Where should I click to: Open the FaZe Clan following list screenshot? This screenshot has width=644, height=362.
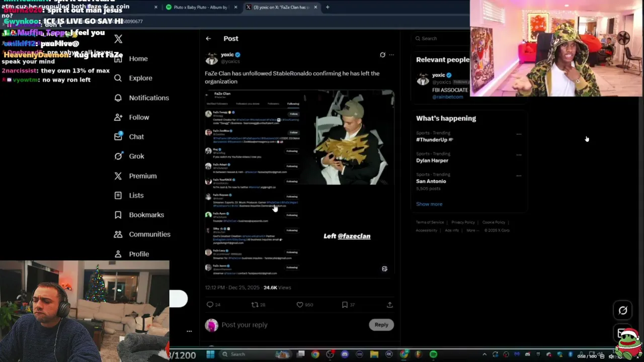tap(253, 183)
